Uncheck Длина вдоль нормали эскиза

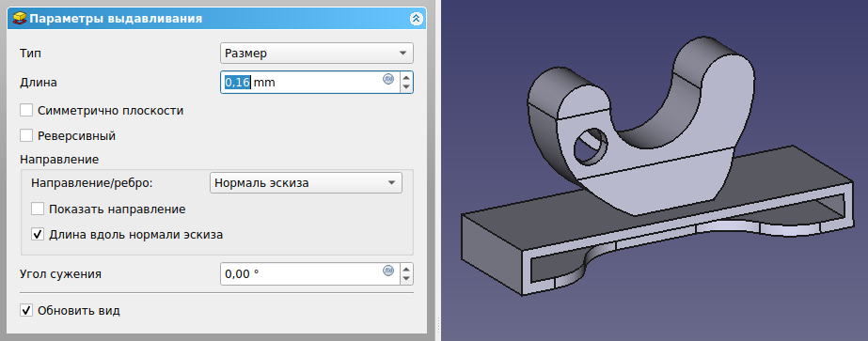pyautogui.click(x=37, y=234)
